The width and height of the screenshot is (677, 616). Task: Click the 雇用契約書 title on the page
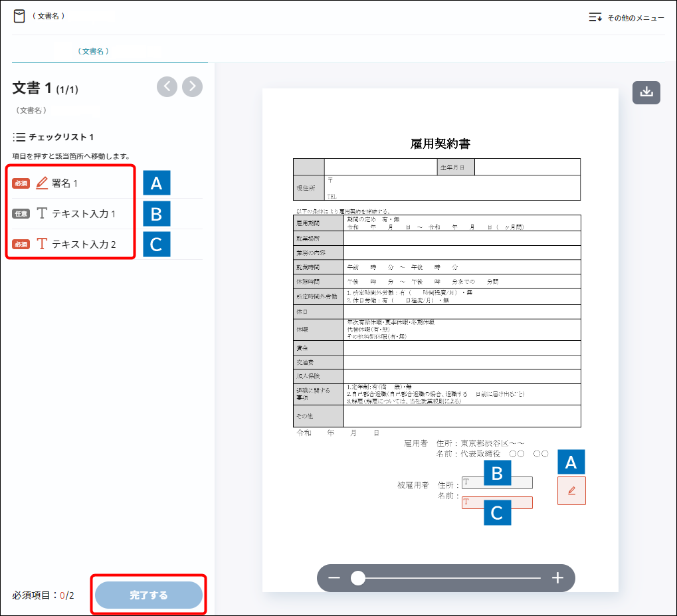pyautogui.click(x=440, y=144)
